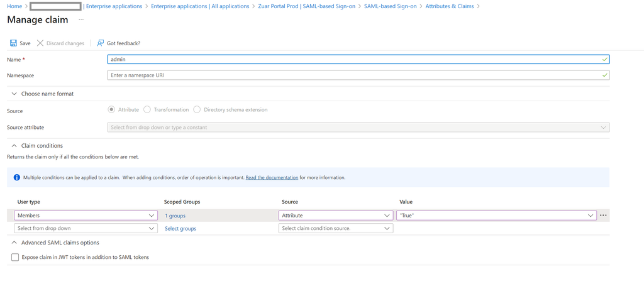Click the Value column header
644x291 pixels.
(406, 202)
